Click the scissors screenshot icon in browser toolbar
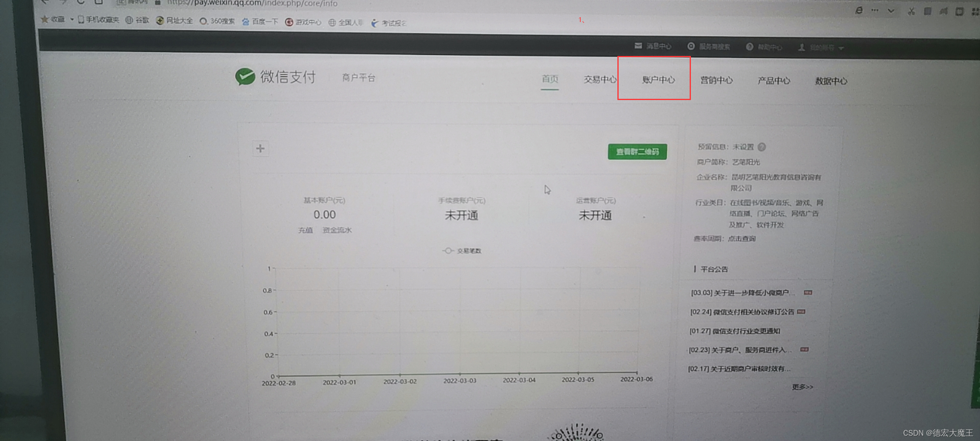 (x=911, y=11)
